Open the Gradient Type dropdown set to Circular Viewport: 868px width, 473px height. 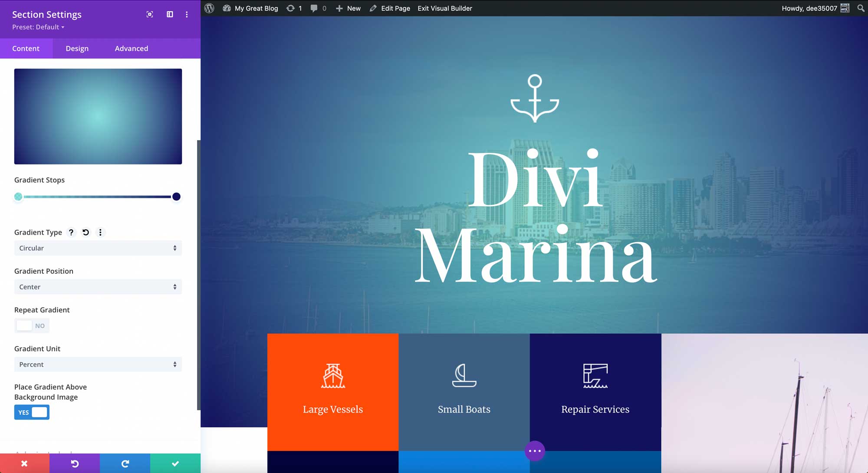tap(98, 248)
